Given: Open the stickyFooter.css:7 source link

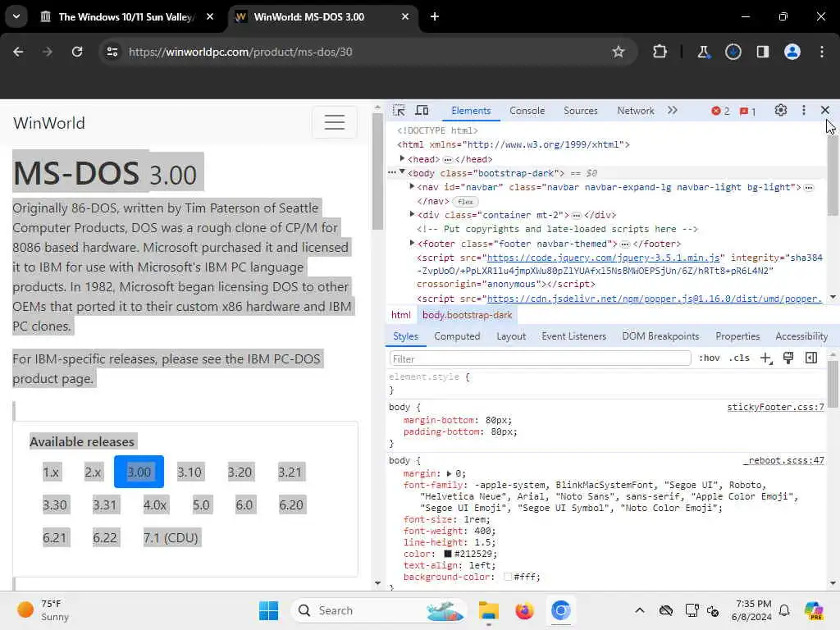Looking at the screenshot, I should 775,407.
